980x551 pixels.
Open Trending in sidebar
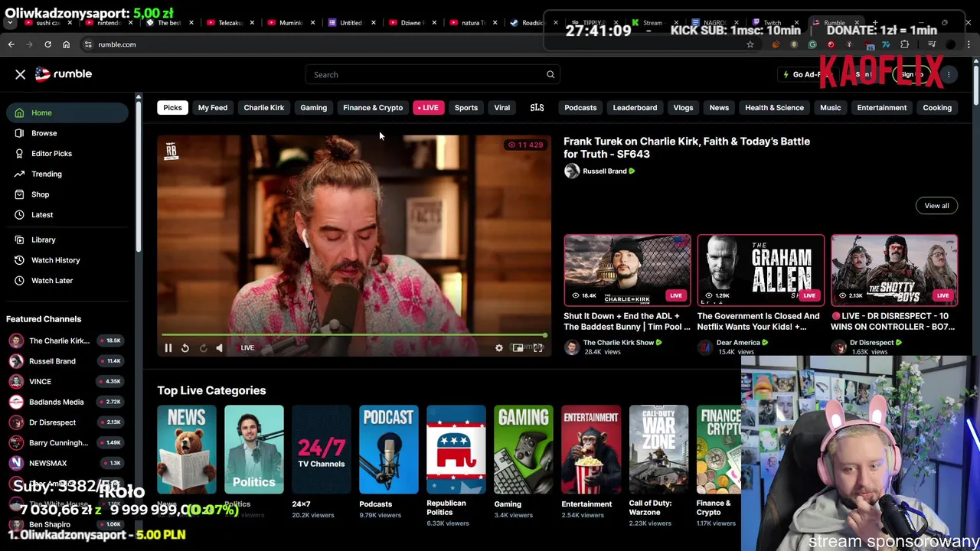(x=67, y=174)
